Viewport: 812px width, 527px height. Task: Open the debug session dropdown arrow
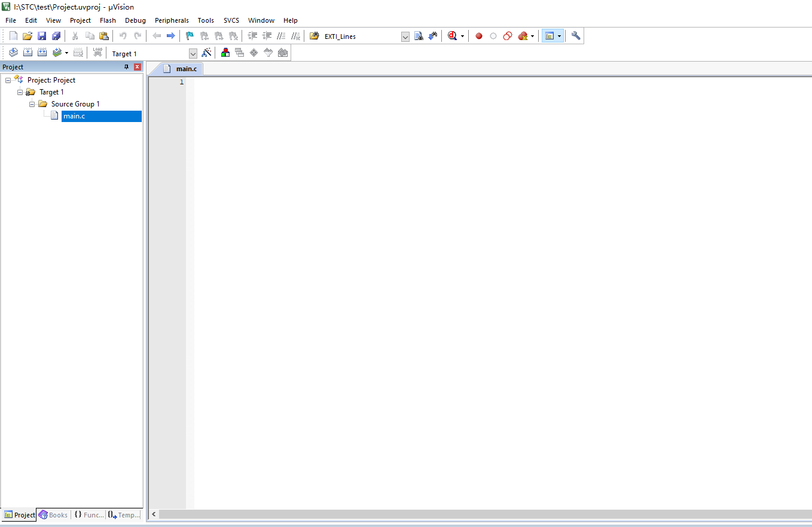pos(462,36)
